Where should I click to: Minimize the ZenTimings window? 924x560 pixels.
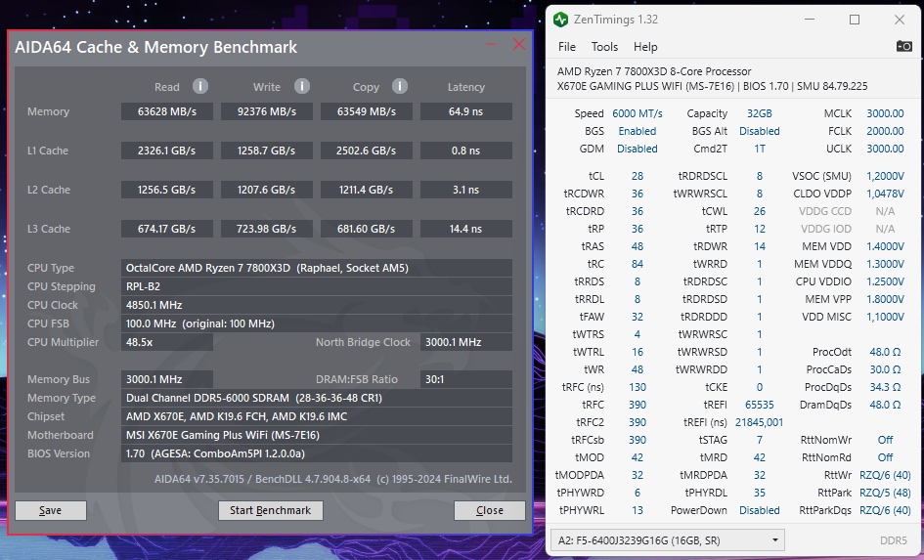pyautogui.click(x=810, y=20)
